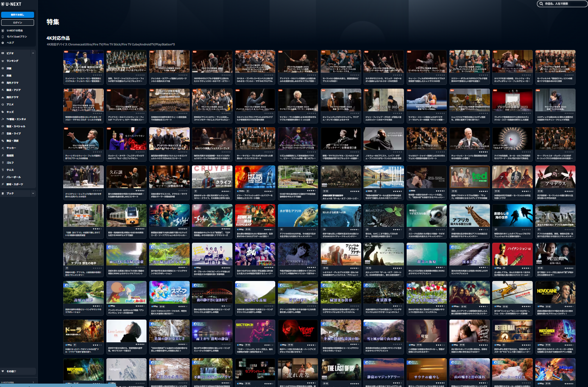Open the その他 section in sidebar
The height and width of the screenshot is (387, 588).
pyautogui.click(x=18, y=371)
